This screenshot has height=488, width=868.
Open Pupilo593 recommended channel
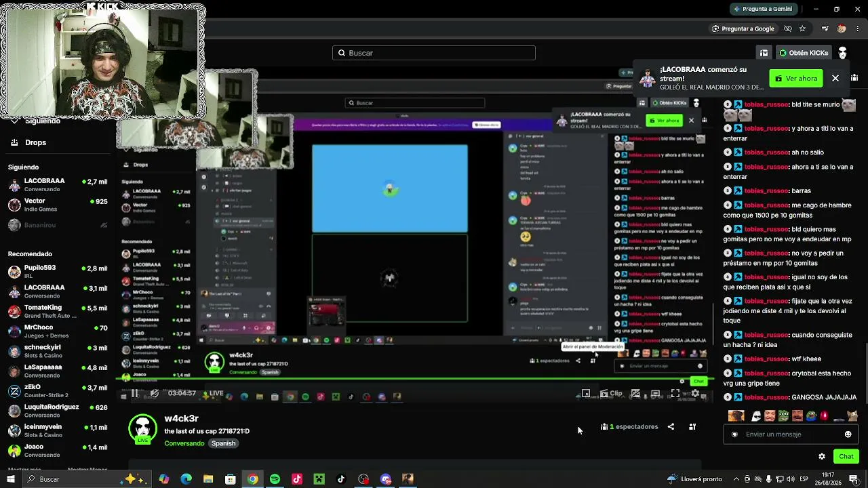[x=58, y=272]
